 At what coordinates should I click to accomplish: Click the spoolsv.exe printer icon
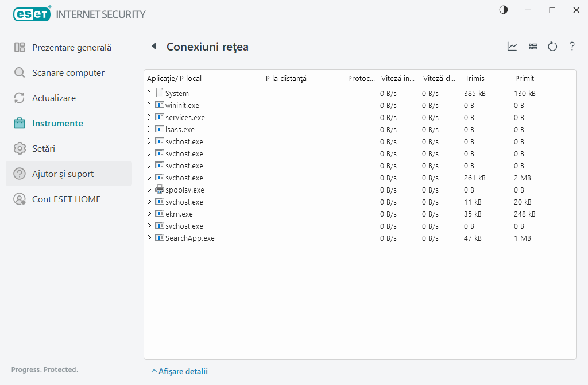tap(160, 190)
